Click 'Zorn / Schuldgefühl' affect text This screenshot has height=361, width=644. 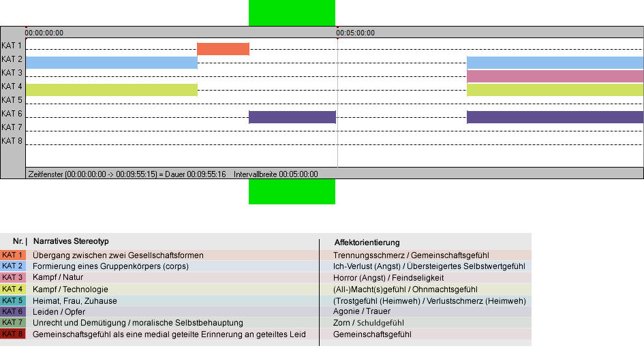click(369, 323)
